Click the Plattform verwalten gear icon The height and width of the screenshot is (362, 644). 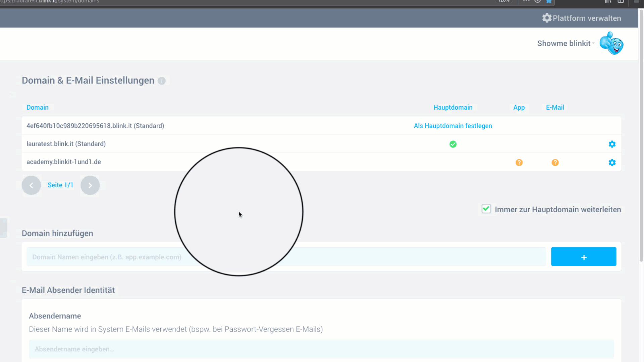547,18
